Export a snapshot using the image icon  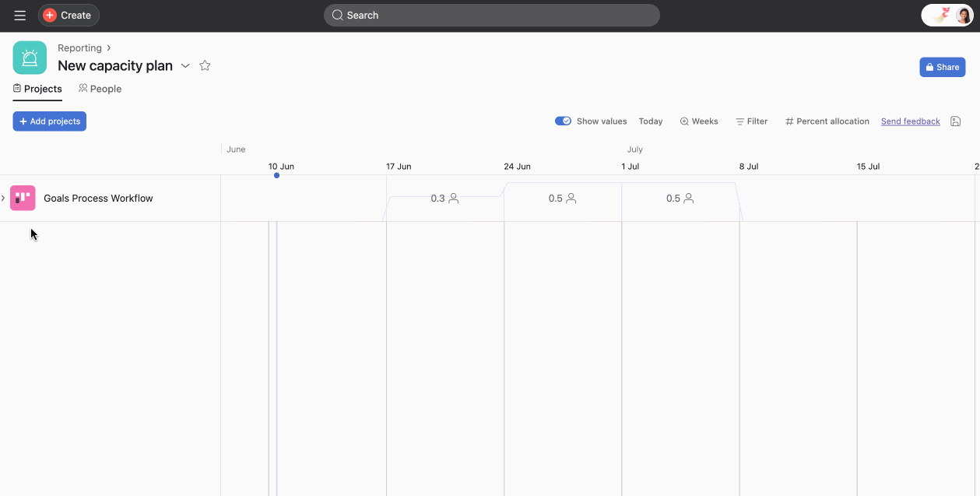click(x=955, y=121)
